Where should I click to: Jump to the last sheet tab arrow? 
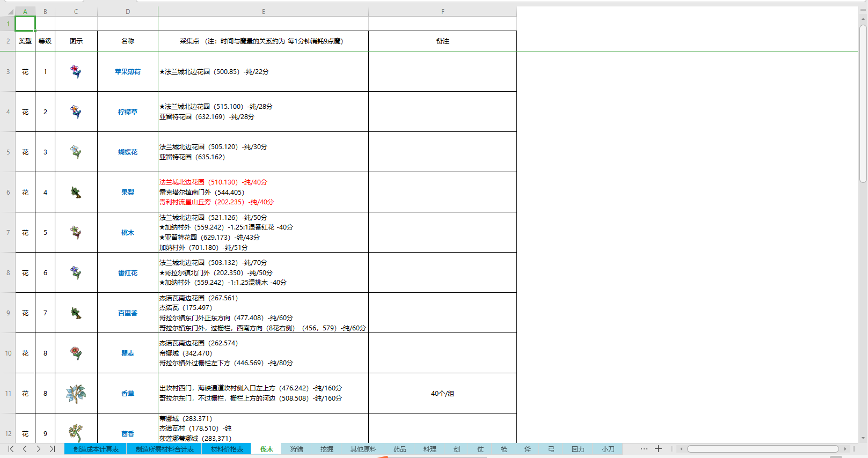click(x=52, y=449)
